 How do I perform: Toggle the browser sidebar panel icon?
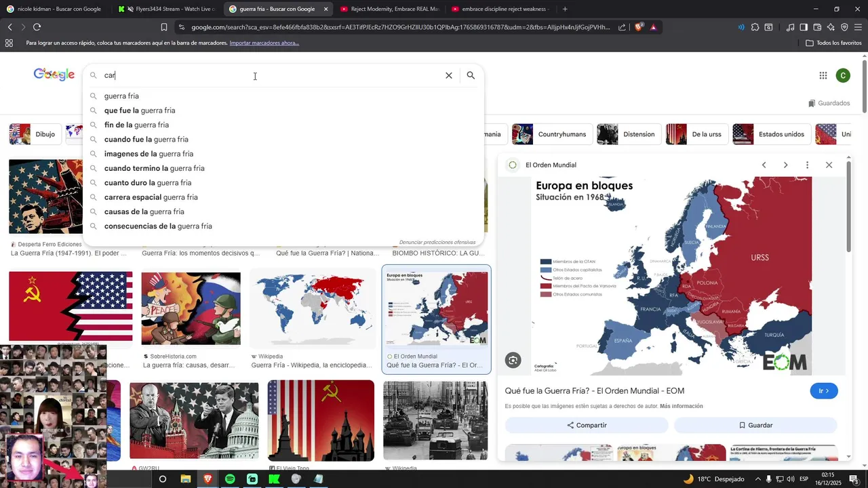(x=804, y=27)
